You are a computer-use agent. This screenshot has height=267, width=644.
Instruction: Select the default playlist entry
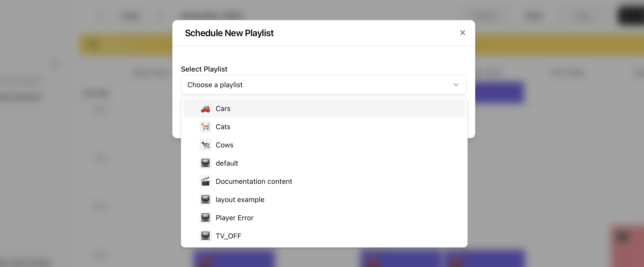click(227, 163)
